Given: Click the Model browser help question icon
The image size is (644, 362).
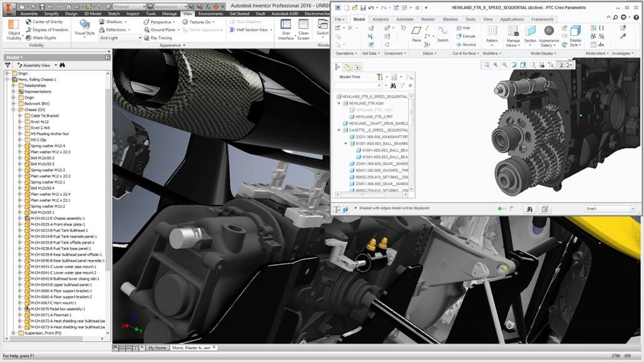Looking at the screenshot, I should (108, 57).
